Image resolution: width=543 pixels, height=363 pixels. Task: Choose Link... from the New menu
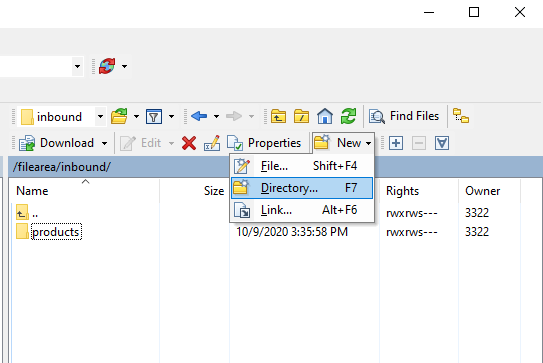pos(302,210)
